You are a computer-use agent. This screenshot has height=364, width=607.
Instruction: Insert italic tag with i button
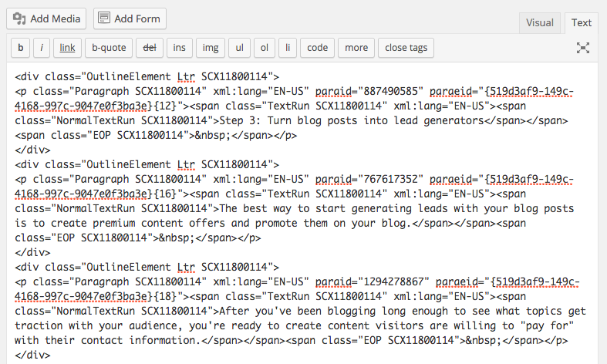[x=42, y=48]
